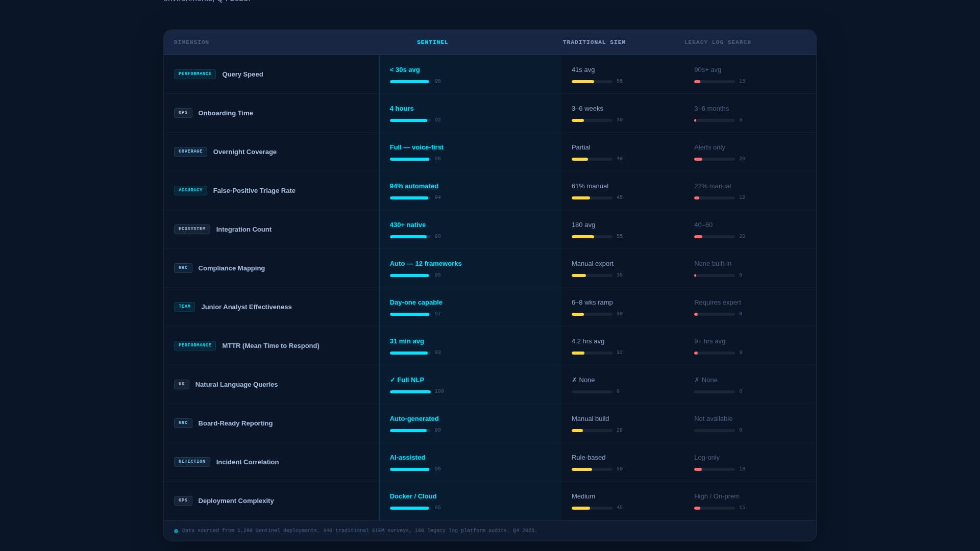This screenshot has width=980, height=551.
Task: Click the Full NLP 100 progress bar
Action: pos(410,392)
